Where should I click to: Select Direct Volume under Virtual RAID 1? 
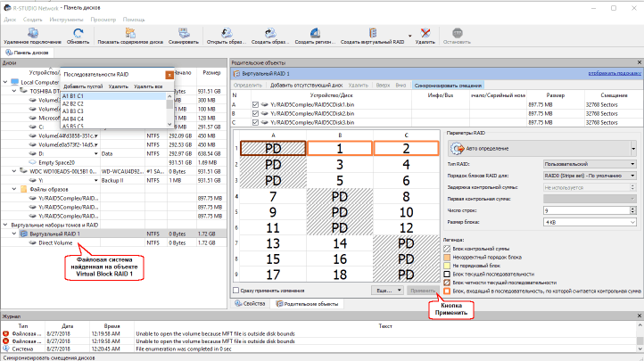55,242
